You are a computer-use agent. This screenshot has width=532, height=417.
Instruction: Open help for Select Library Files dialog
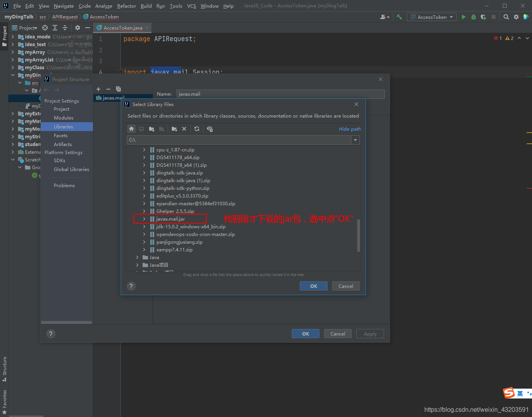131,286
